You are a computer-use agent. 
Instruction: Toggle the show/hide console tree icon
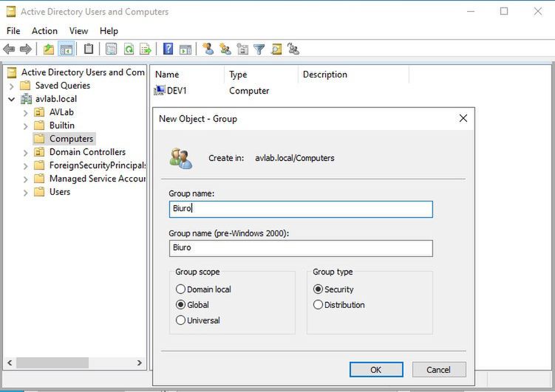(66, 49)
